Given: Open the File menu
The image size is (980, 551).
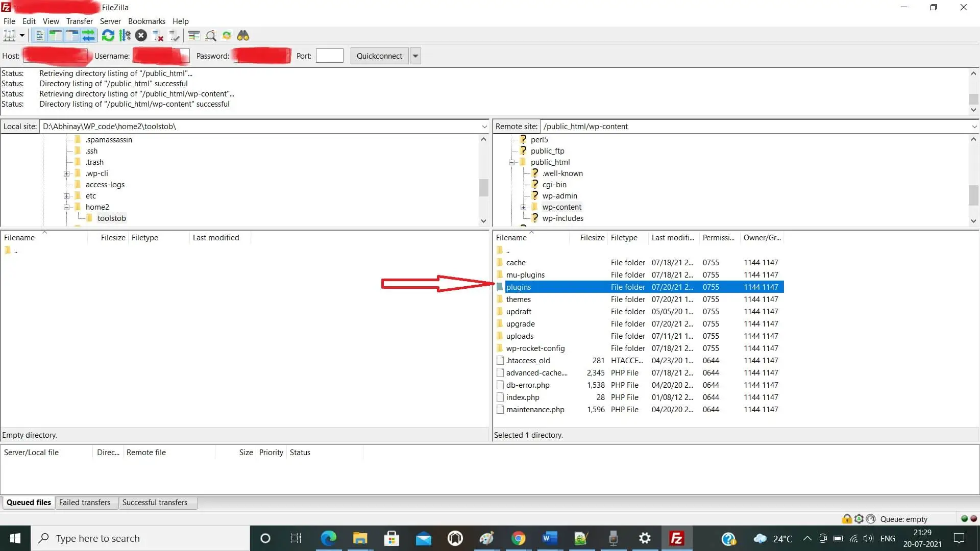Looking at the screenshot, I should pyautogui.click(x=9, y=21).
